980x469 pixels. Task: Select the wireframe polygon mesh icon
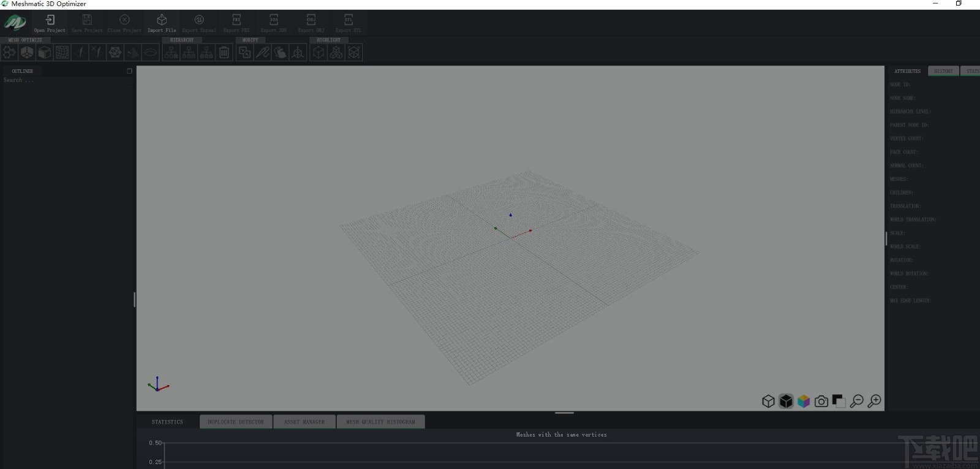point(115,53)
